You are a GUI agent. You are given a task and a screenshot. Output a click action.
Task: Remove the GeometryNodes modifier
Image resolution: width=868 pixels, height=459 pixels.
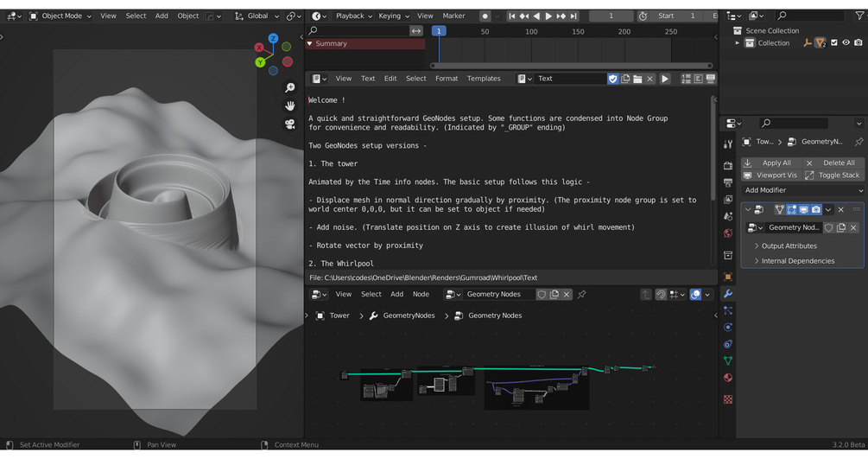pos(841,209)
